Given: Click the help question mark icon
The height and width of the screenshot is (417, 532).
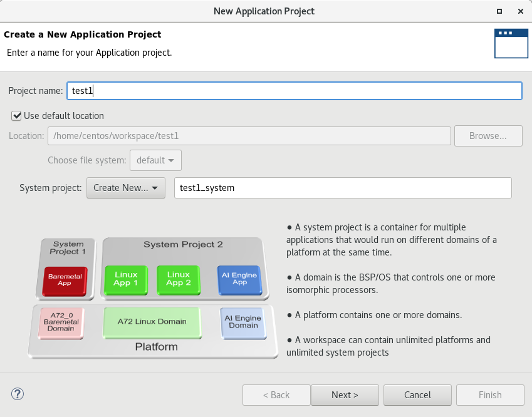Looking at the screenshot, I should click(x=18, y=394).
